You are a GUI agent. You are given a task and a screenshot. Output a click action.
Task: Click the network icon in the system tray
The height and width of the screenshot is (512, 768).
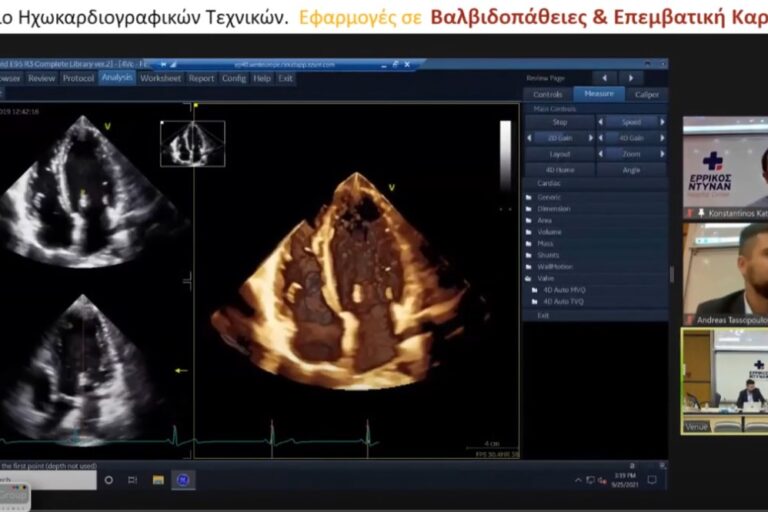pos(590,481)
